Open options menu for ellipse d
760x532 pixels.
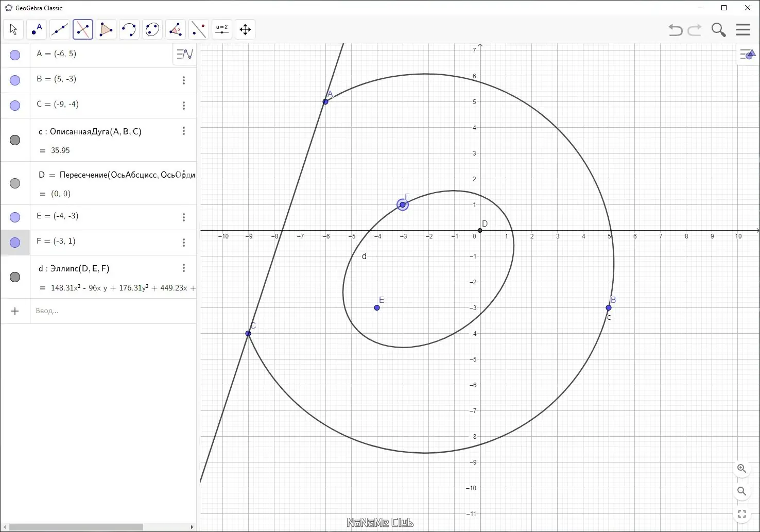(184, 268)
